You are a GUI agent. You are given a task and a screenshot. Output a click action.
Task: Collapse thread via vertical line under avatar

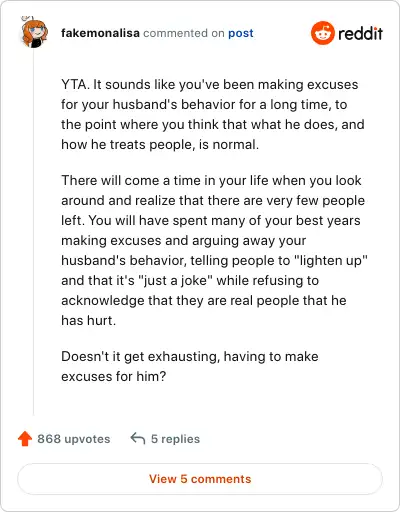click(33, 232)
